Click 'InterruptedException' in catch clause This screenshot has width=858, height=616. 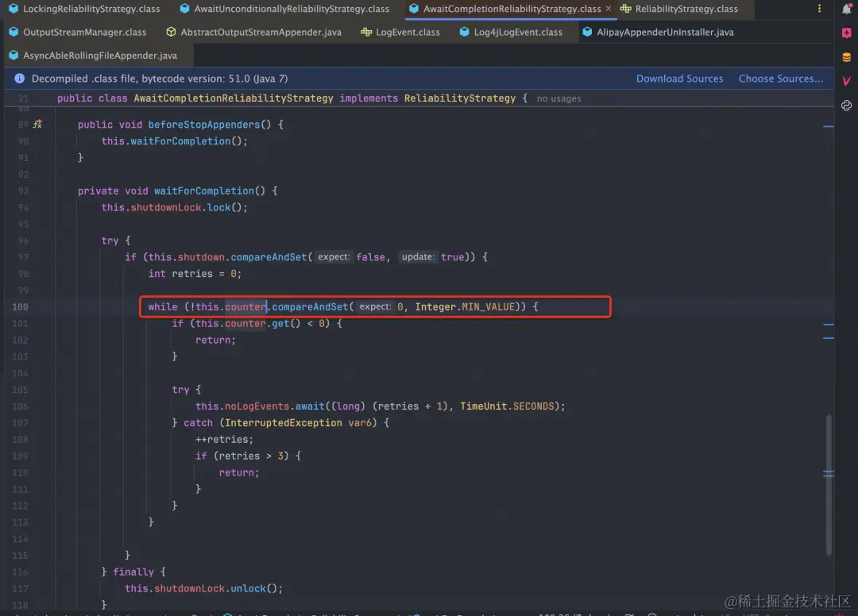[x=284, y=423]
